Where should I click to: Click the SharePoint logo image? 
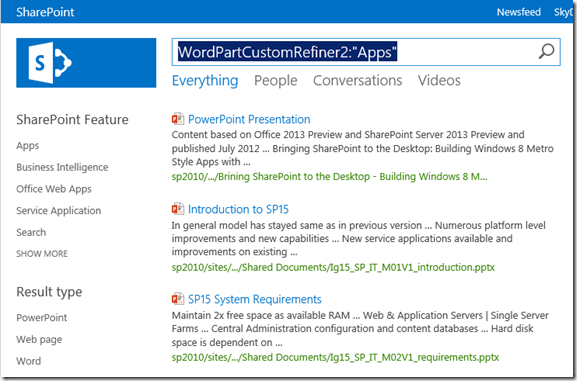86,63
